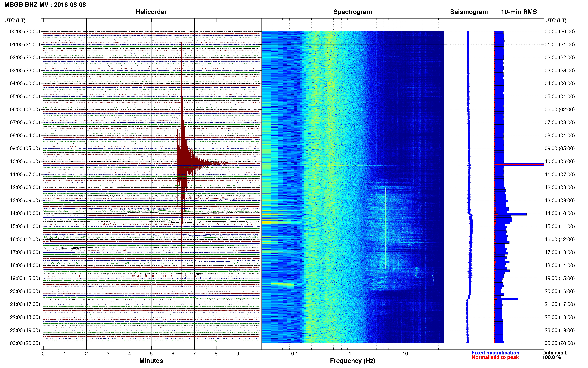
Task: Click the Normalised to peak legend text
Action: tap(495, 357)
